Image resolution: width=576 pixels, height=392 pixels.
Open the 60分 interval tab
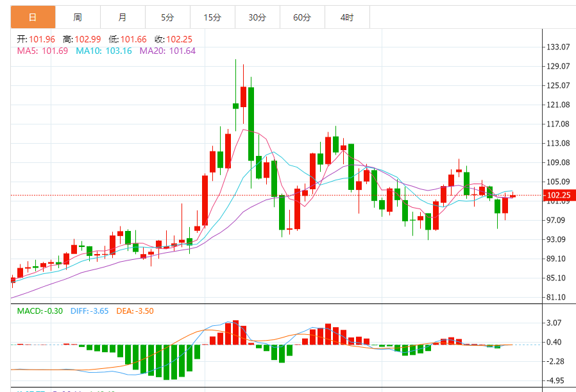click(302, 17)
